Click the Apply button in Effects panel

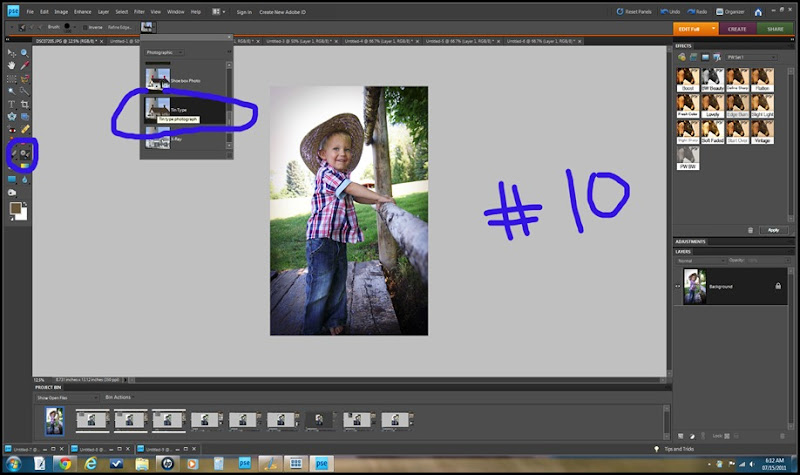pos(772,230)
